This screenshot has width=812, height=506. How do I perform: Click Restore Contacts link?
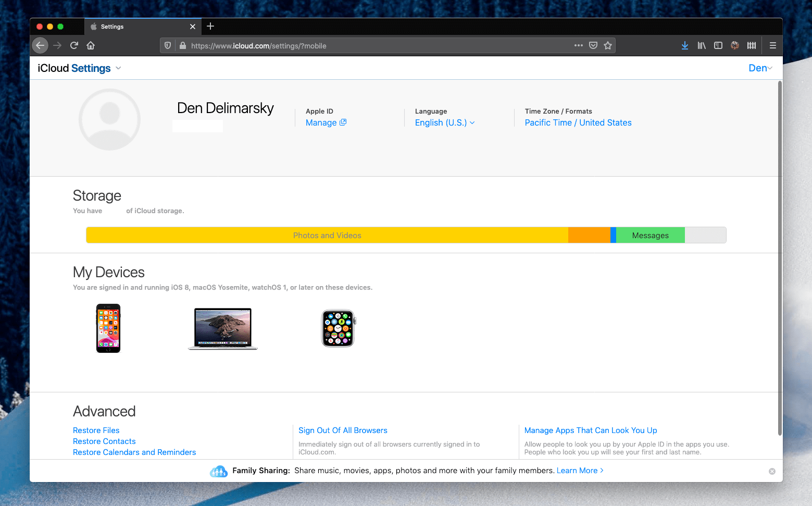104,441
